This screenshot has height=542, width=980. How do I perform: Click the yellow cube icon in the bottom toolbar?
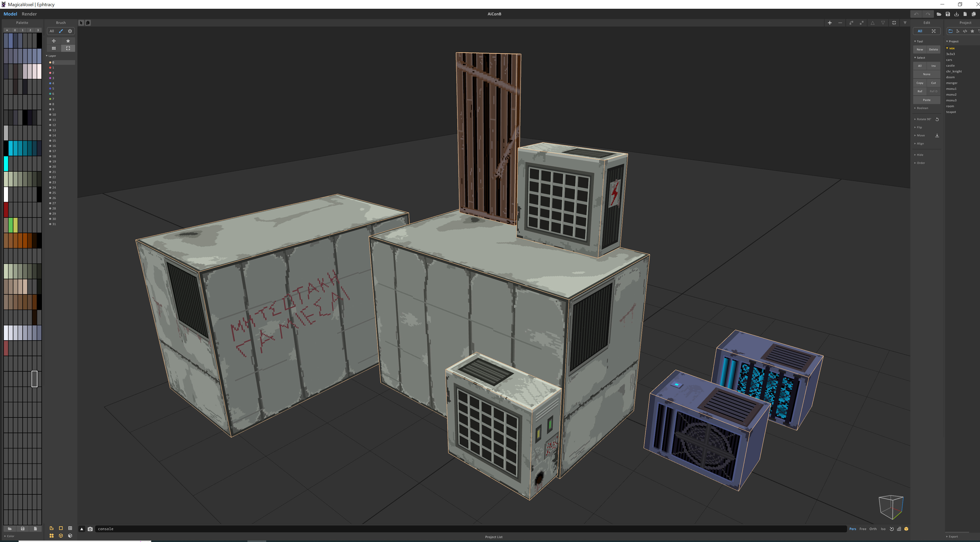point(61,536)
